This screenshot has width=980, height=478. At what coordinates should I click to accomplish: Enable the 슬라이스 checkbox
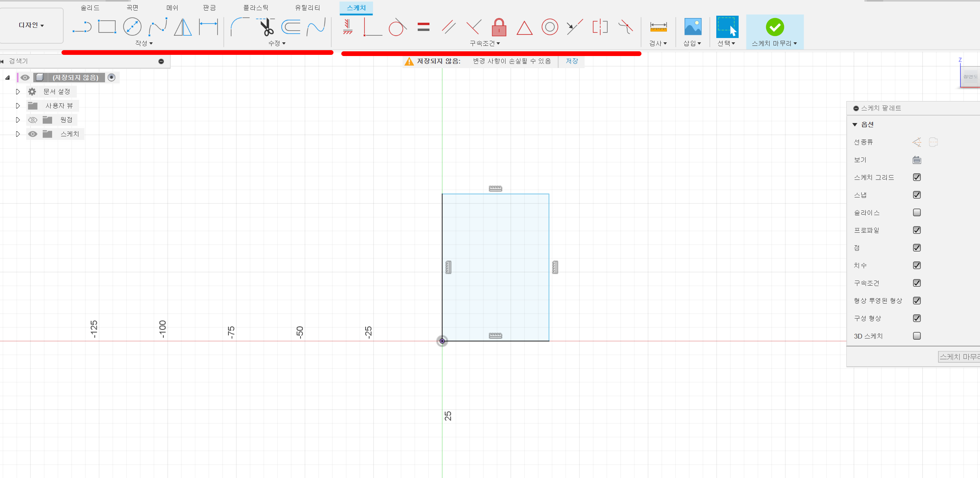coord(917,212)
